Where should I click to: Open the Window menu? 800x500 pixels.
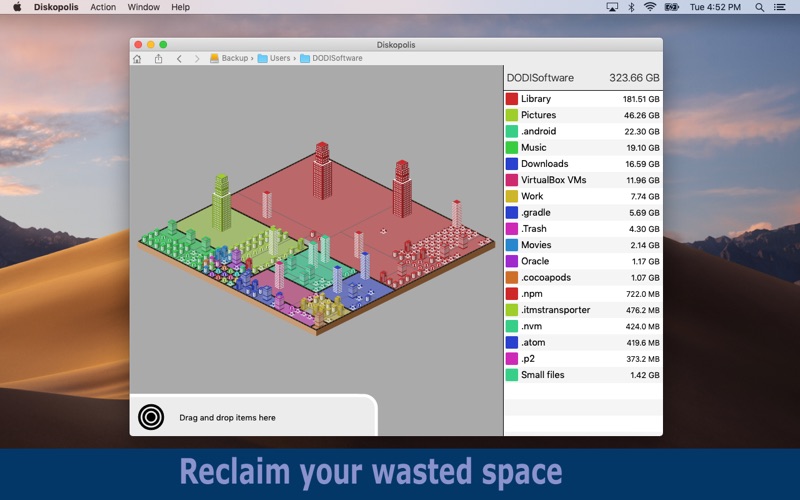pyautogui.click(x=143, y=7)
